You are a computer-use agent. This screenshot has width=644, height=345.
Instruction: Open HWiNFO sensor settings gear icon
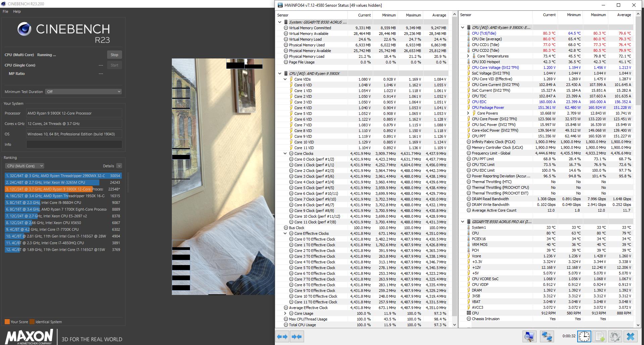click(x=615, y=336)
